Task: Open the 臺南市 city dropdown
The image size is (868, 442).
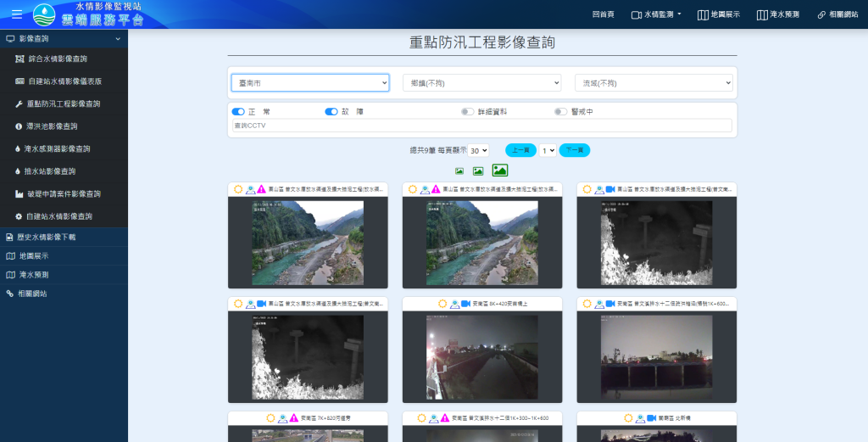Action: point(310,83)
